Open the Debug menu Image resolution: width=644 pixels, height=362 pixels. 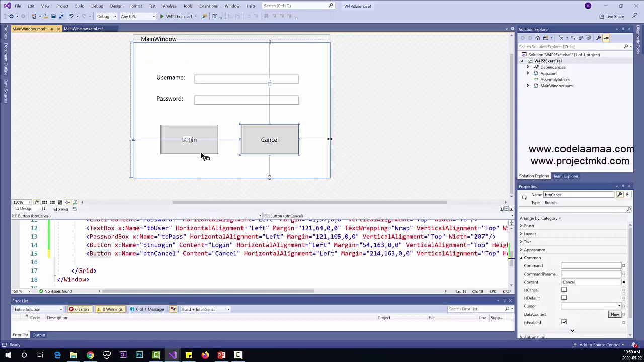click(x=97, y=6)
